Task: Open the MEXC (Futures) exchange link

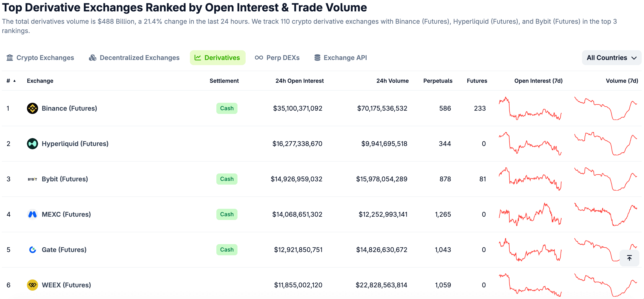Action: pos(66,214)
